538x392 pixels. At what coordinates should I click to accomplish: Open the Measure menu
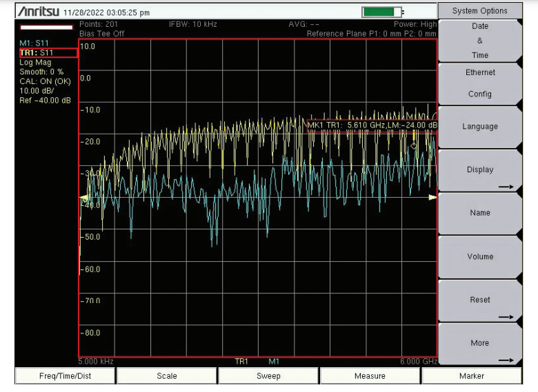[x=370, y=376]
